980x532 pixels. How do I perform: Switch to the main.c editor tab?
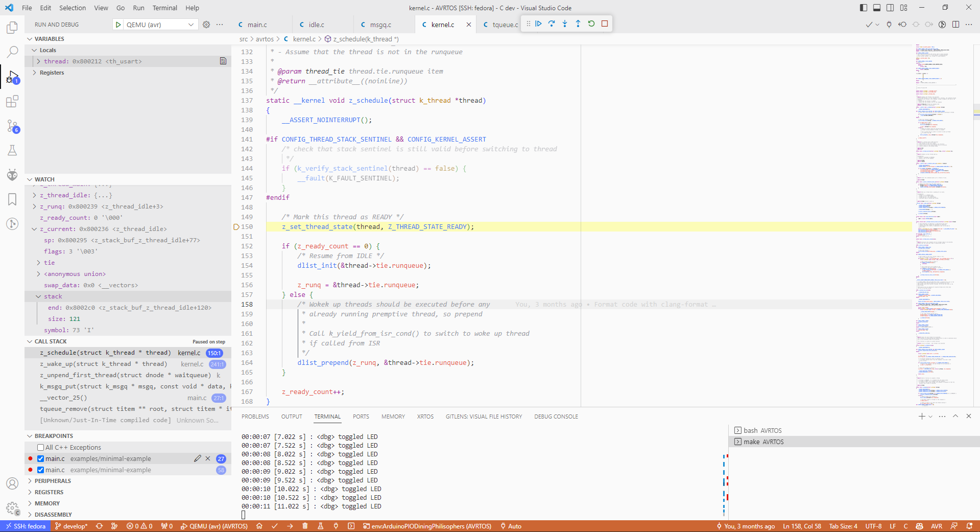tap(257, 25)
